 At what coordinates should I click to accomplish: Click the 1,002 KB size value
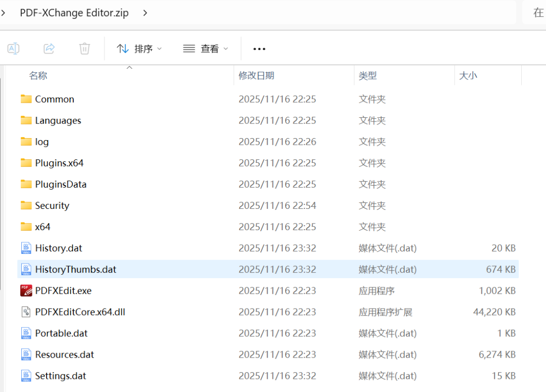(x=497, y=291)
